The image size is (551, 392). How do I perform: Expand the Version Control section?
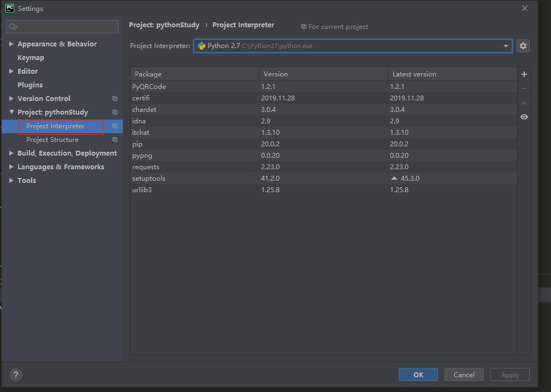coord(11,98)
